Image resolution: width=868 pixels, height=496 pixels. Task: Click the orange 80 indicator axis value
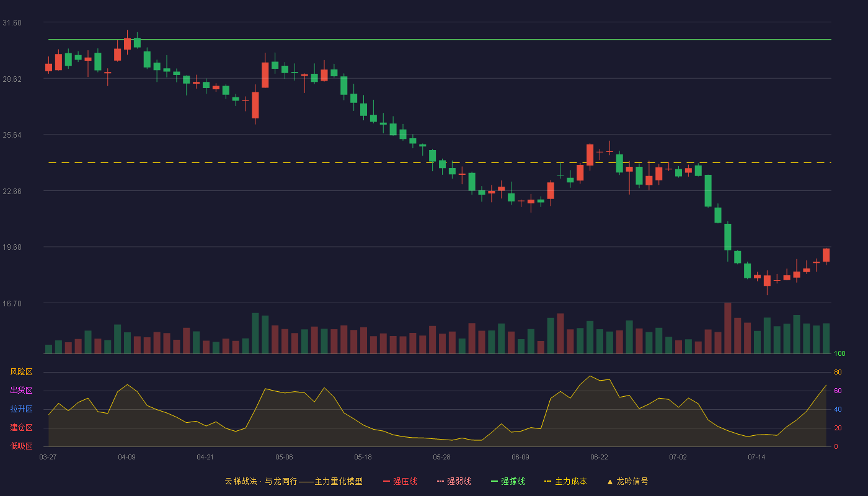pyautogui.click(x=838, y=372)
